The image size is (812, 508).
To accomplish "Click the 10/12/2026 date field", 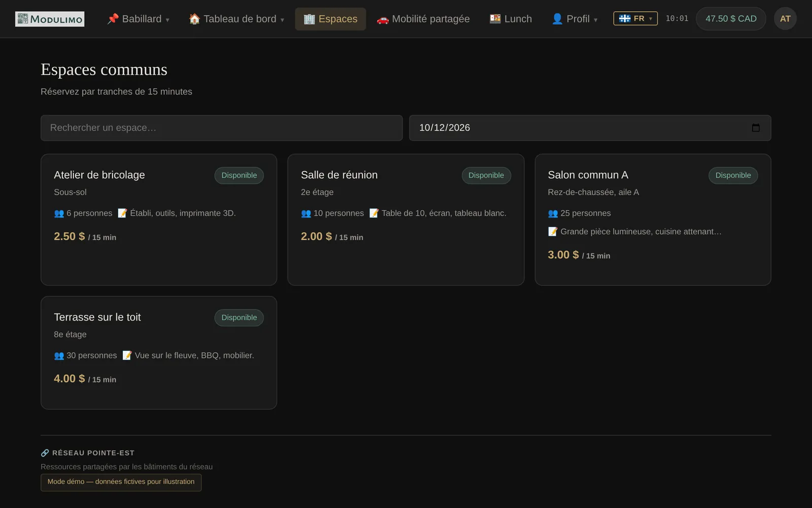I will pos(590,128).
